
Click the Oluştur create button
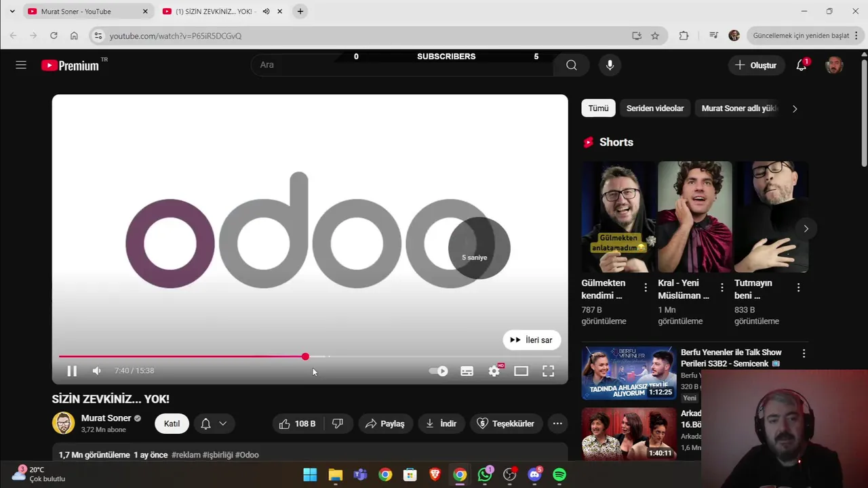click(756, 65)
